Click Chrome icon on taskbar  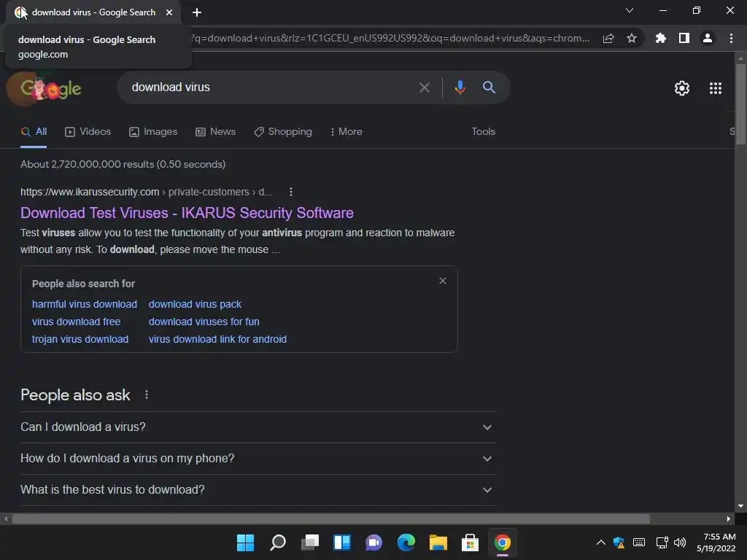tap(502, 542)
